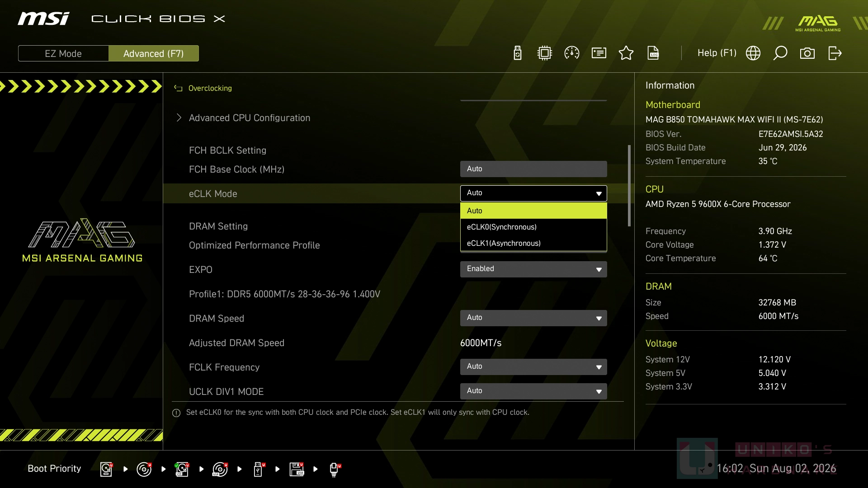Click the 32768 MB DRAM size value
Viewport: 868px width, 488px height.
tap(777, 303)
